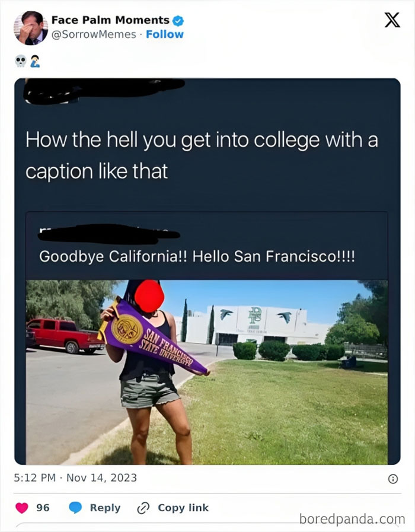
Task: Click the Reply button text
Action: (x=105, y=508)
